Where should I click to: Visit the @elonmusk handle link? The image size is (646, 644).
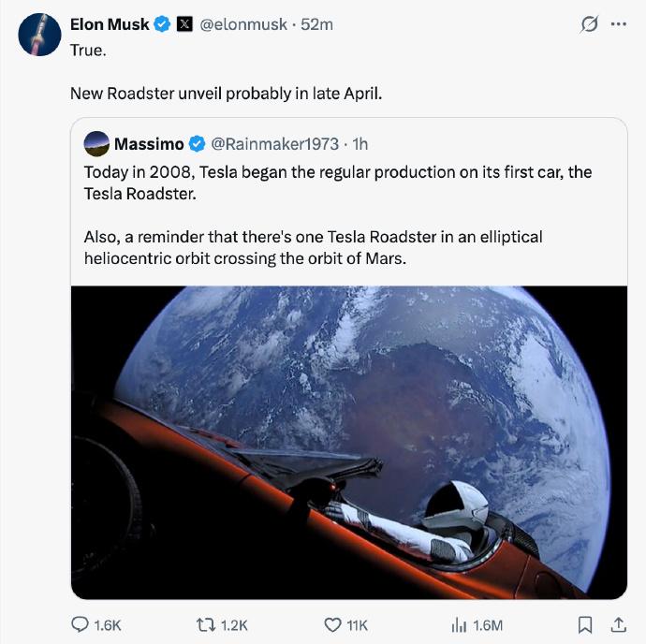tap(244, 24)
